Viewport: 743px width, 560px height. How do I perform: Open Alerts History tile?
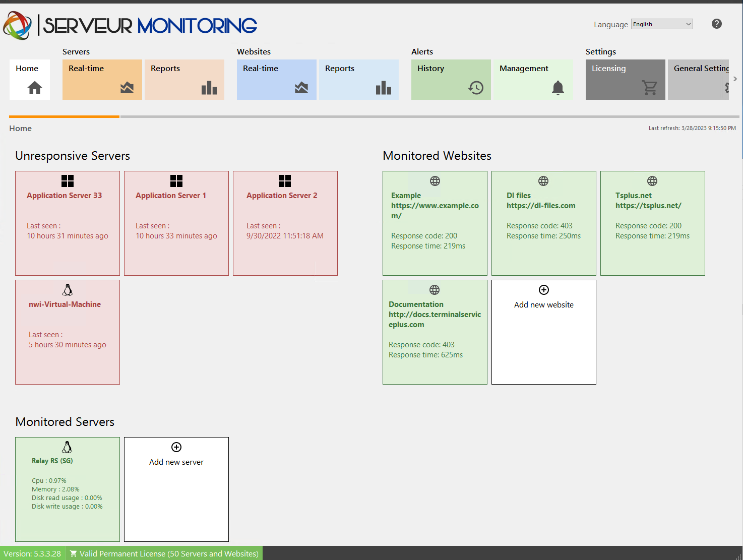[x=451, y=80]
